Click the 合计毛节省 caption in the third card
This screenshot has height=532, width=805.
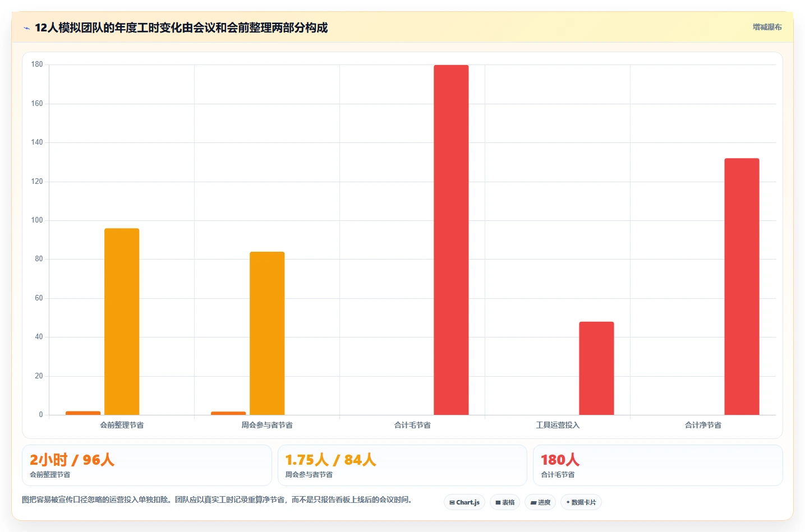[x=558, y=475]
